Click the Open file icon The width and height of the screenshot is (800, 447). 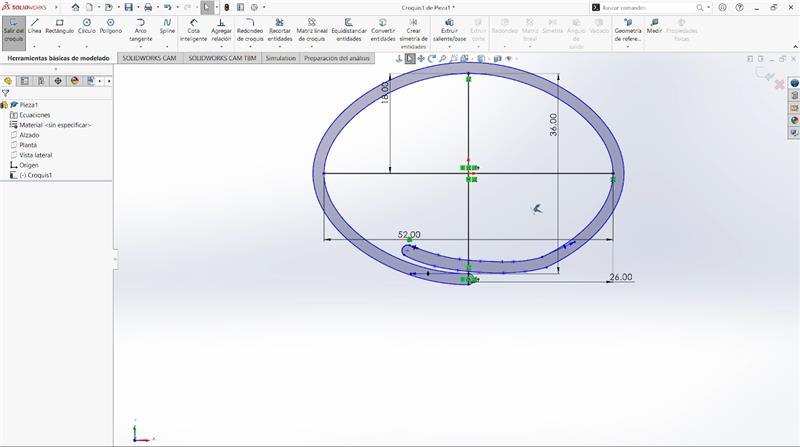click(x=109, y=8)
